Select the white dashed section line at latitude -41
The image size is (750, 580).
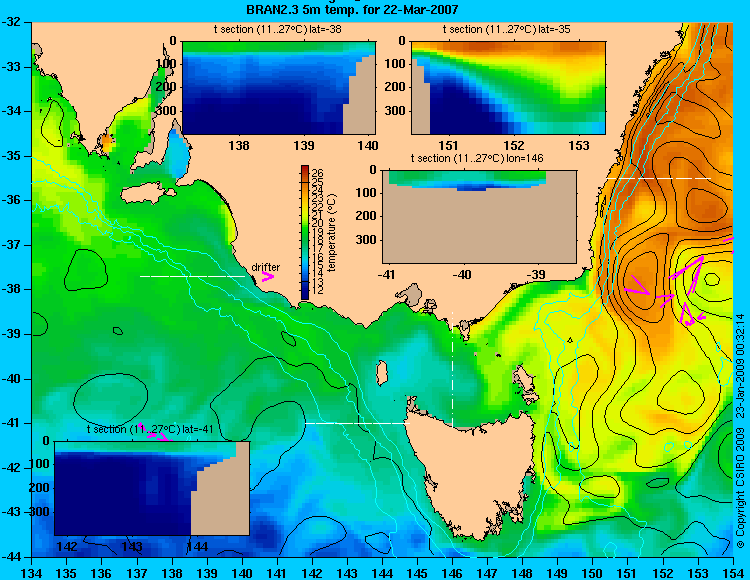click(358, 423)
